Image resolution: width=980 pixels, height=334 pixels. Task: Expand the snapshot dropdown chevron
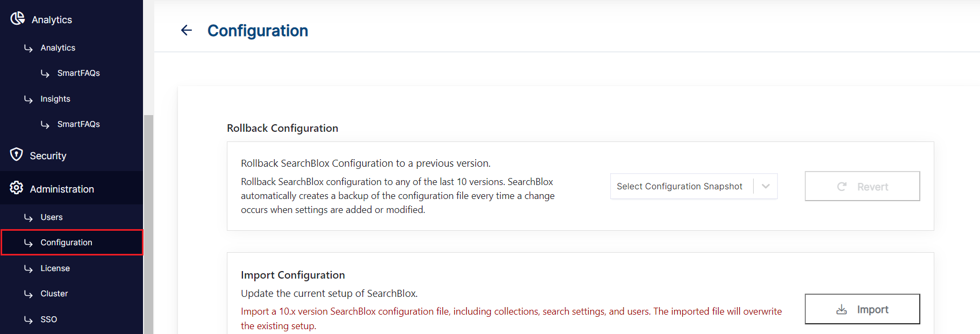tap(766, 186)
